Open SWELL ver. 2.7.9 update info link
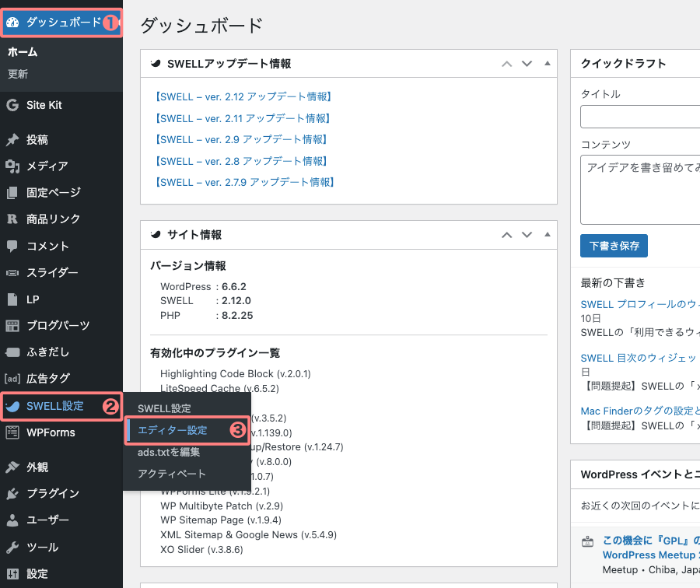Viewport: 700px width, 588px height. pyautogui.click(x=245, y=182)
